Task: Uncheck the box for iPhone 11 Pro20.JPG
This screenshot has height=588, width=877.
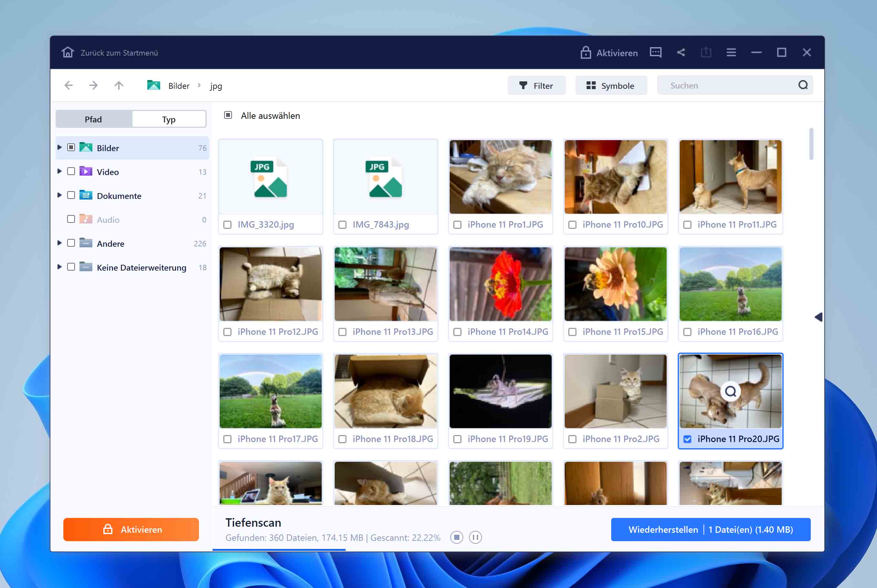Action: click(687, 439)
